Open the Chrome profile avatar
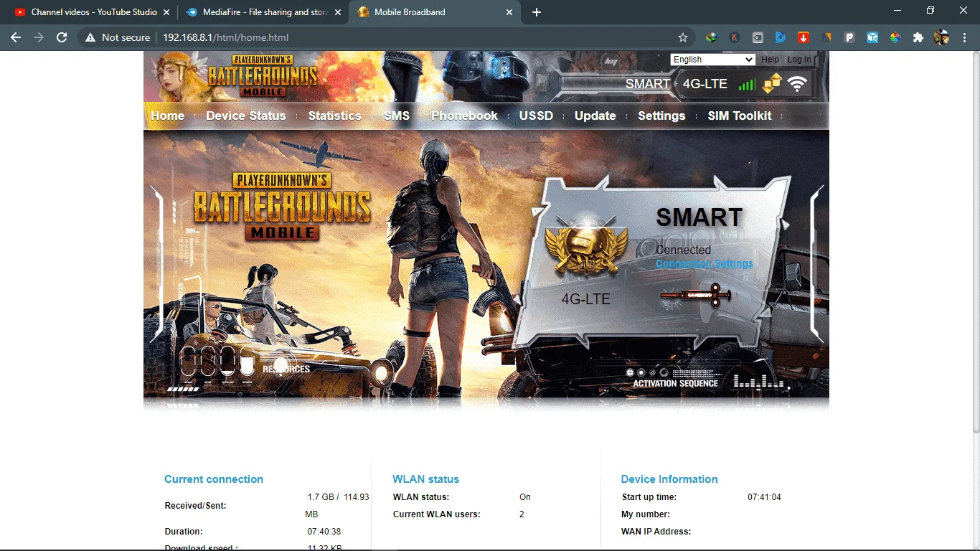 click(941, 37)
